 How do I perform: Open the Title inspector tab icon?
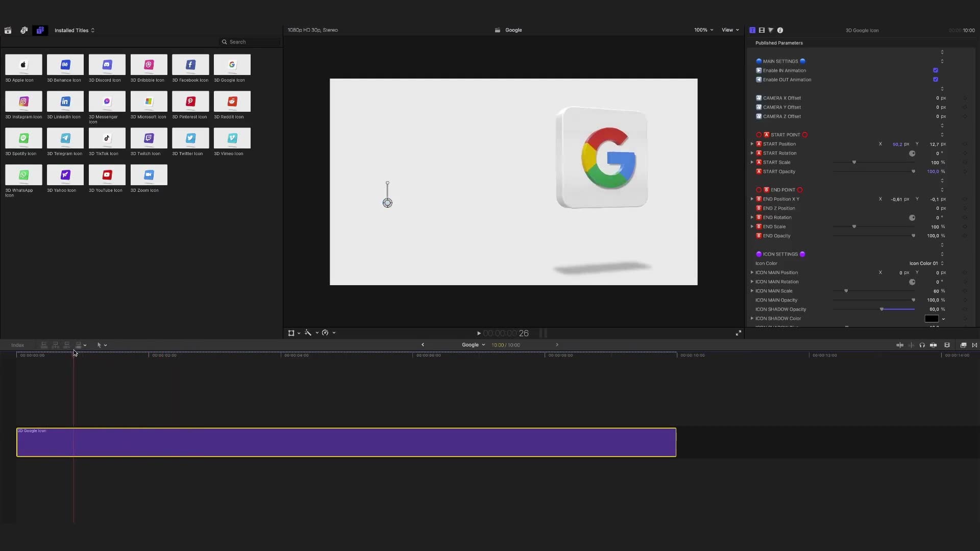coord(752,30)
